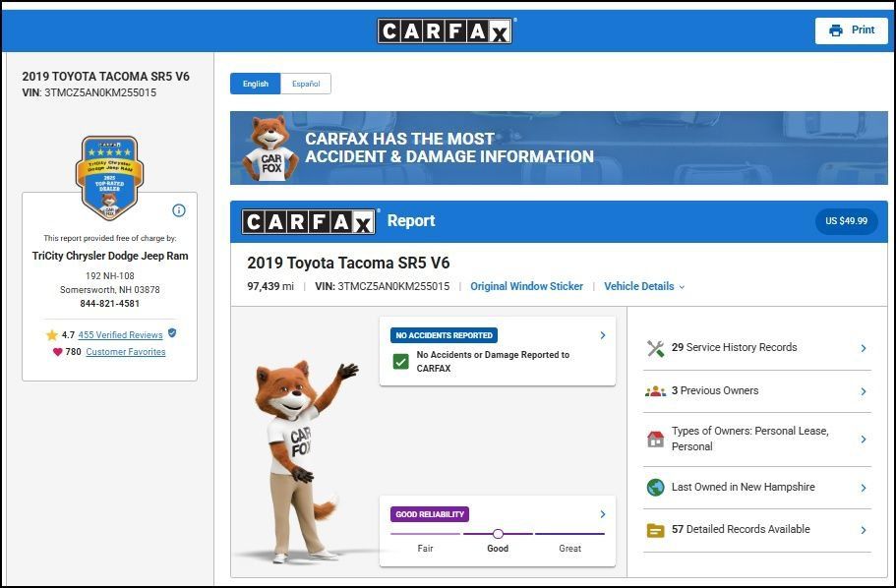This screenshot has width=896, height=588.
Task: Click the CARFAX Report header logo
Action: click(x=309, y=221)
